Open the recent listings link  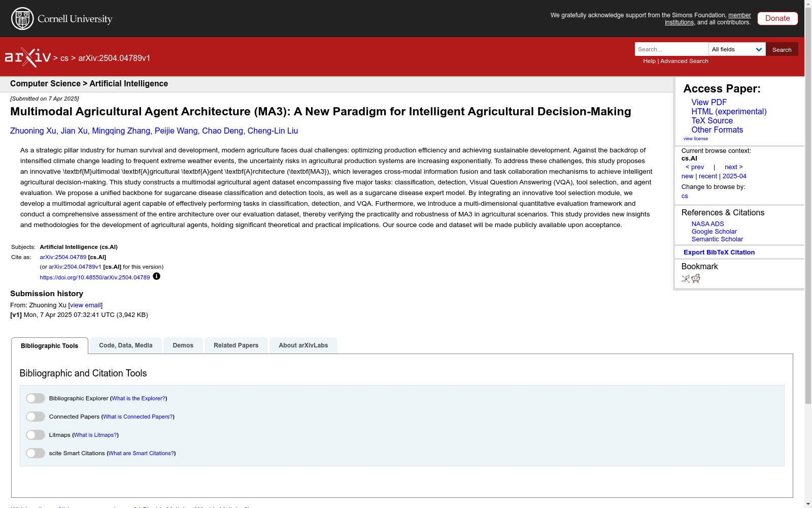[708, 176]
